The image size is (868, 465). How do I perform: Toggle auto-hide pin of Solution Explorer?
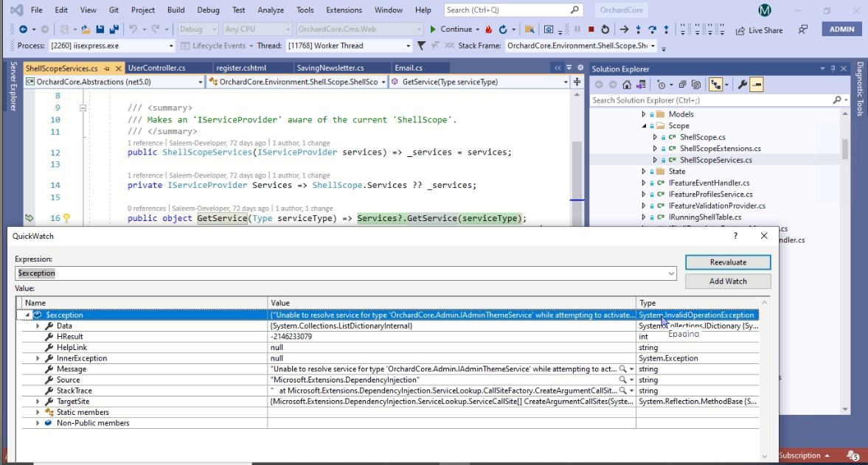coord(833,69)
